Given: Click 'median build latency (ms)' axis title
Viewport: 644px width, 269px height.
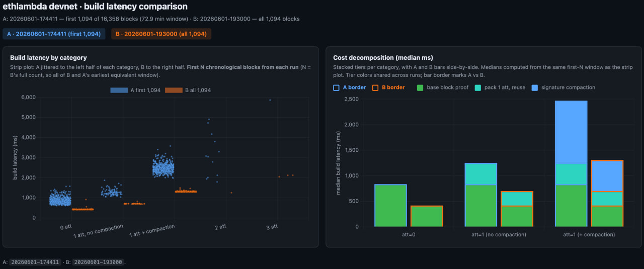Looking at the screenshot, I should tap(337, 163).
